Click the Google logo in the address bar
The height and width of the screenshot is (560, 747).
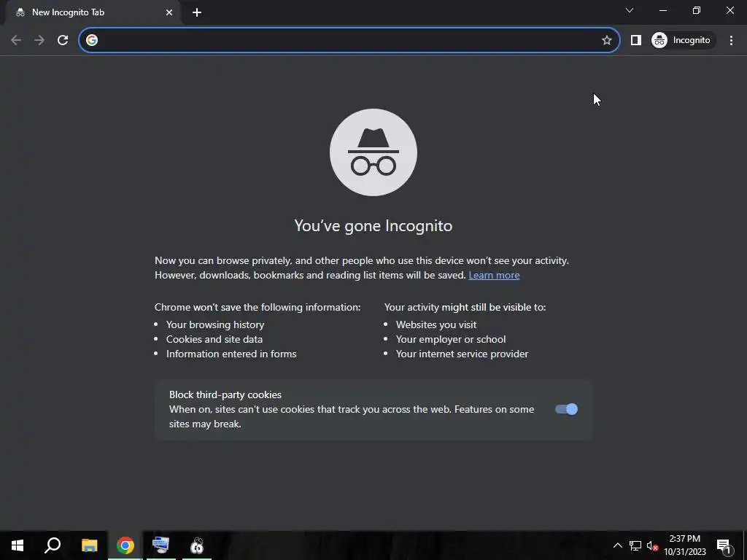point(92,40)
